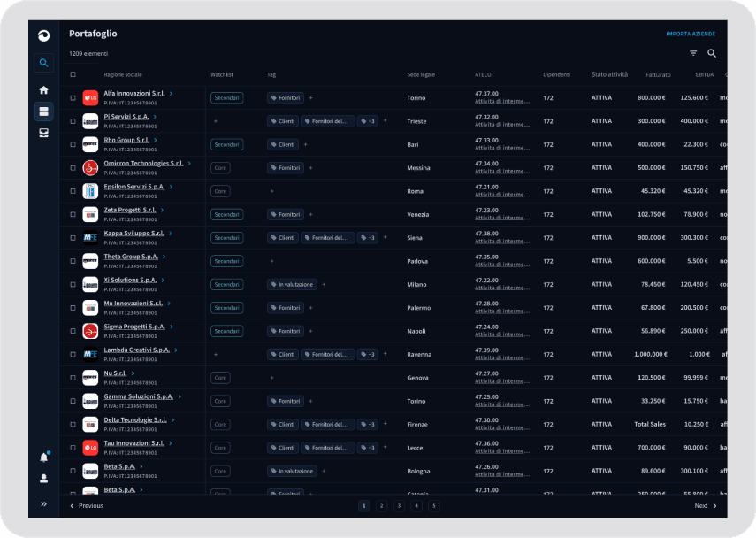Go to page 3 in pagination
This screenshot has width=756, height=538.
pyautogui.click(x=399, y=506)
